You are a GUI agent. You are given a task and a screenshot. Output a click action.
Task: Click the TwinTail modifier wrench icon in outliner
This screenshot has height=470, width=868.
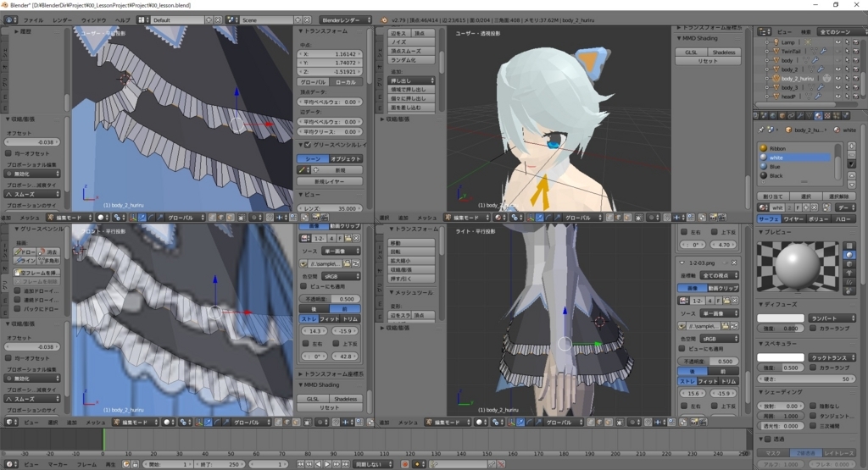tap(823, 51)
